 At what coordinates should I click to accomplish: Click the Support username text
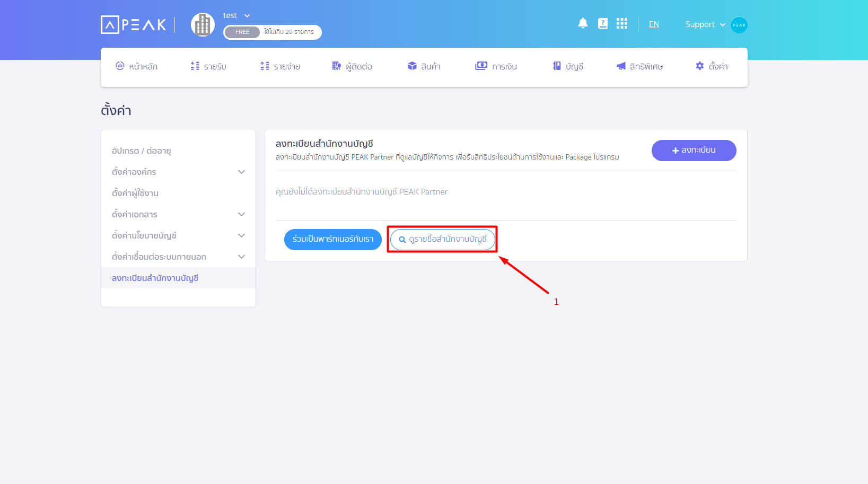700,24
